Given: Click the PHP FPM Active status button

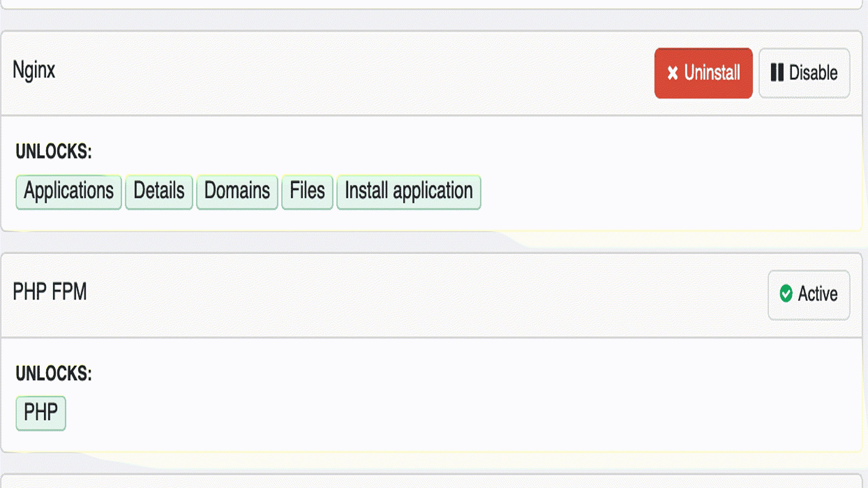Looking at the screenshot, I should [x=808, y=295].
